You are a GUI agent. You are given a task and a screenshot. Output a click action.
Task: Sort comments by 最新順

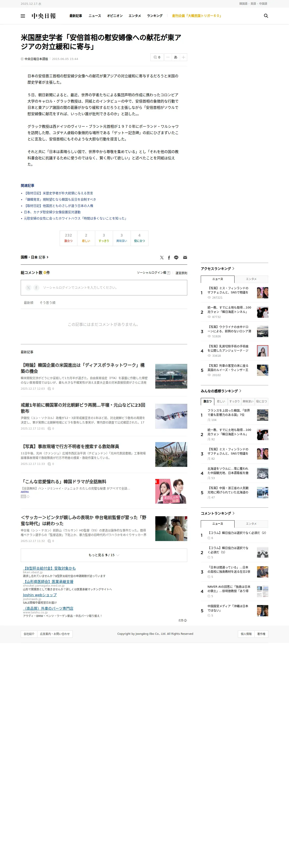(x=29, y=303)
